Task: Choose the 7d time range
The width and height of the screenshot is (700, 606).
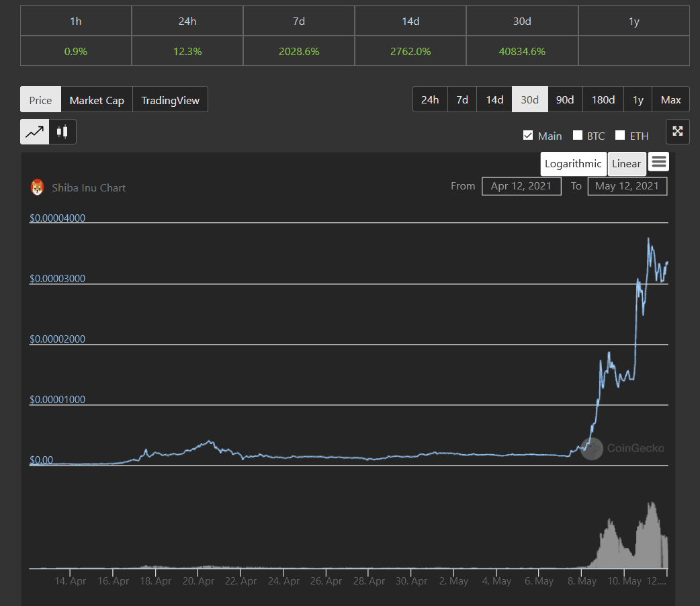Action: [462, 99]
